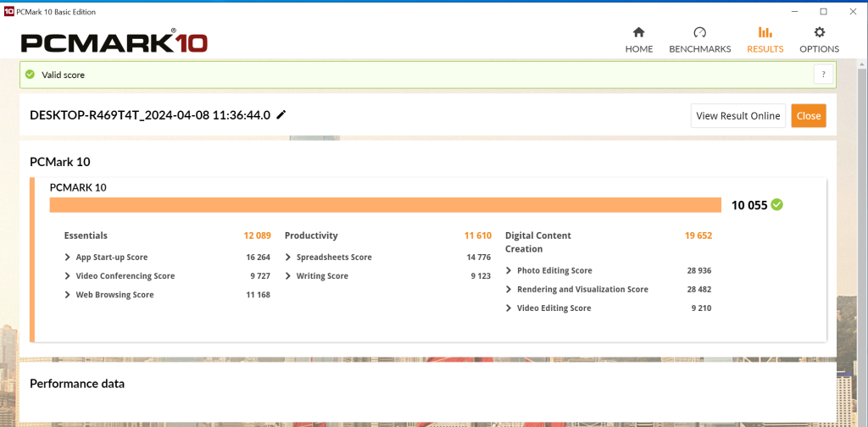Screen dimensions: 868x427
Task: Click the Spreadsheets value 14 776
Action: point(479,258)
